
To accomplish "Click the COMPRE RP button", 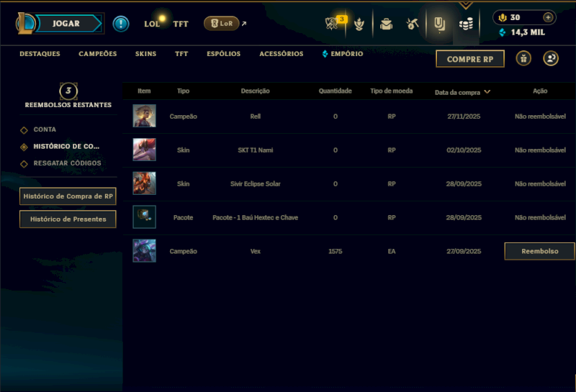I will point(470,59).
